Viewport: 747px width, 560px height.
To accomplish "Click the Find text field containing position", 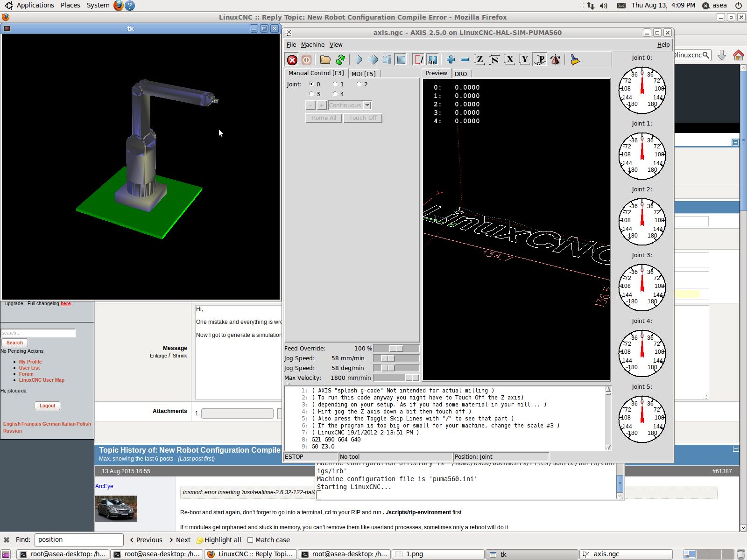I will [79, 540].
